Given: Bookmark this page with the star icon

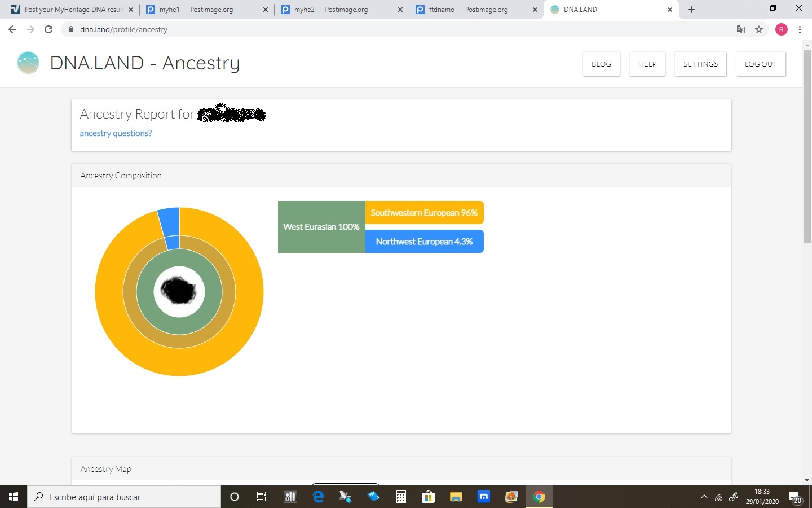Looking at the screenshot, I should click(759, 29).
